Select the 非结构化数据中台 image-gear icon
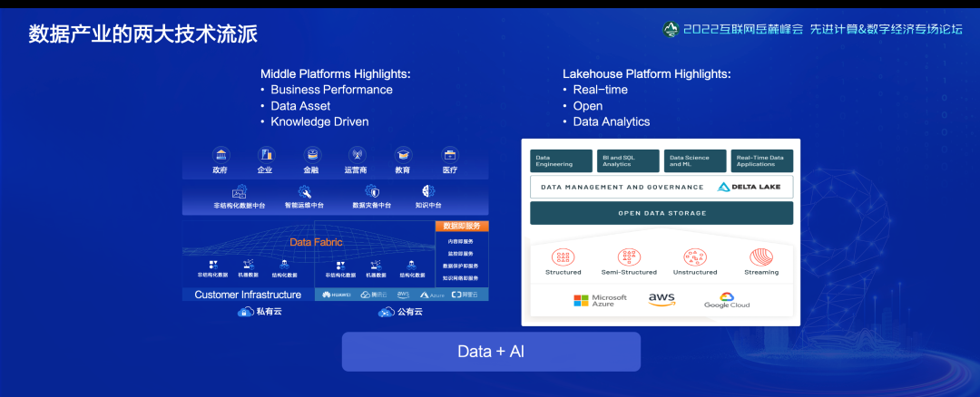The width and height of the screenshot is (980, 397). (x=239, y=191)
